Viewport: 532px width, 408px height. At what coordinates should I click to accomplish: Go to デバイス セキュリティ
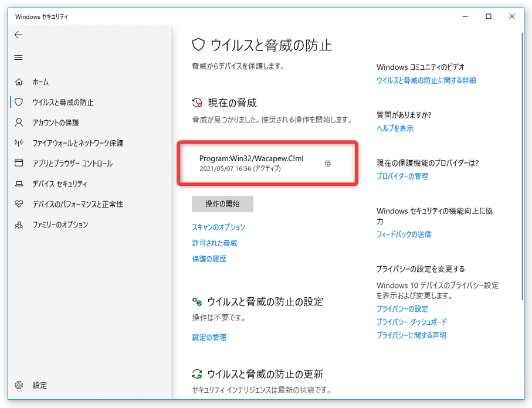tap(60, 184)
